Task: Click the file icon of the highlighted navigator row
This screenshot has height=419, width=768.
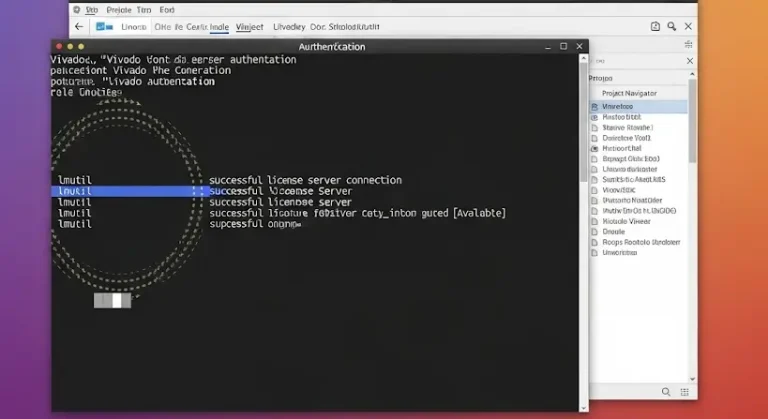Action: (x=595, y=107)
